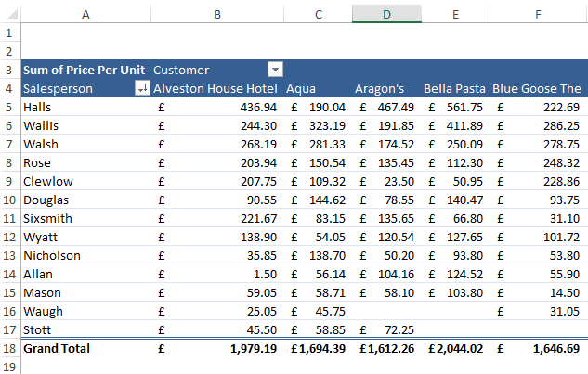The height and width of the screenshot is (374, 588).
Task: Select column D header
Action: click(386, 14)
